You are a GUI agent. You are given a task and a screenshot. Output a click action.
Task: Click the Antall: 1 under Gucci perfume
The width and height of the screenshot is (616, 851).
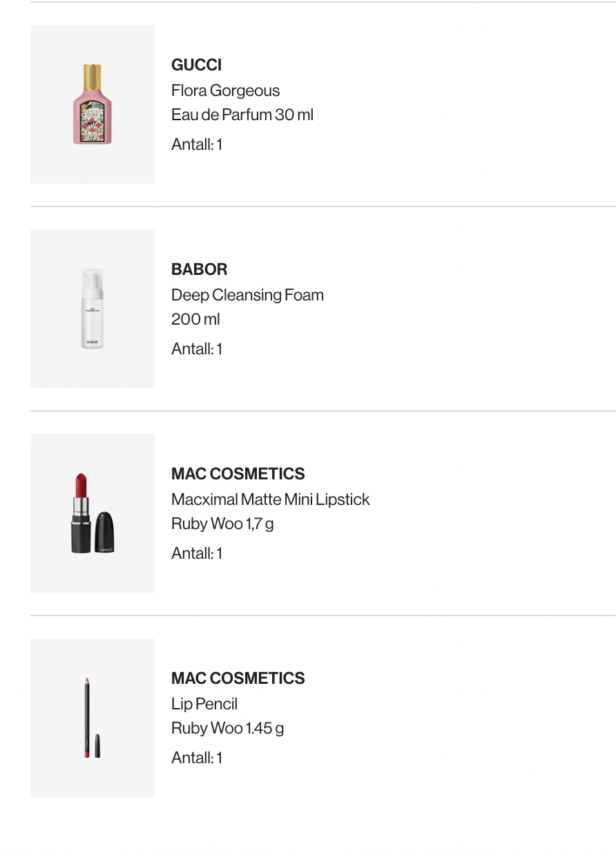click(197, 144)
